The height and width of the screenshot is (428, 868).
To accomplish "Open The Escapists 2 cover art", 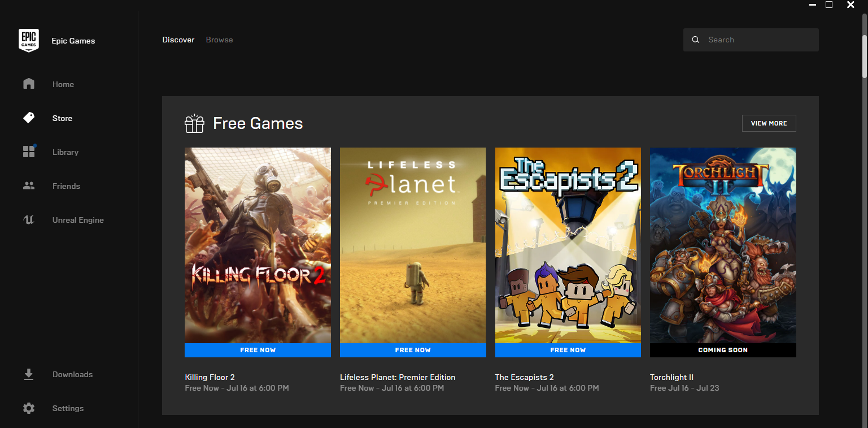I will pyautogui.click(x=568, y=245).
